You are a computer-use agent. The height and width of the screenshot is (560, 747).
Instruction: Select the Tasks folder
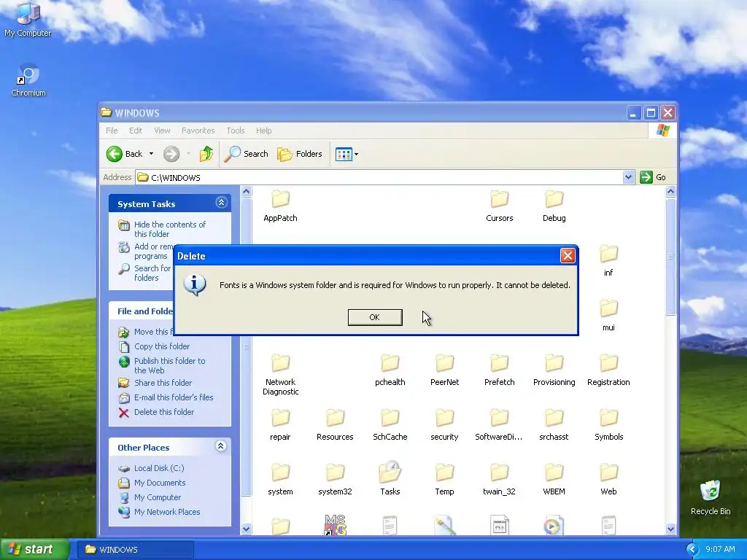(390, 478)
